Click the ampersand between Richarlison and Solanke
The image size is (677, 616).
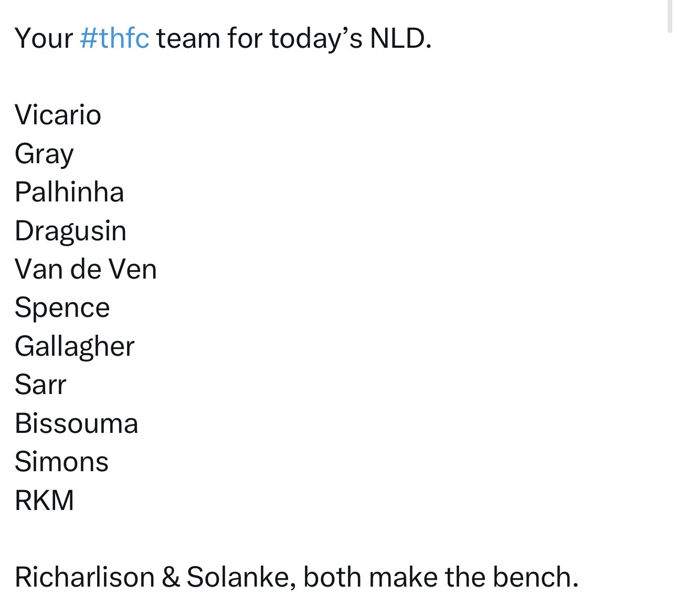[171, 577]
